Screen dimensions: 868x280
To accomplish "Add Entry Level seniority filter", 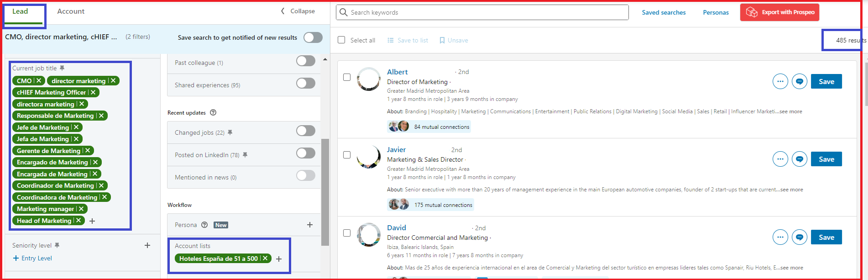I will (32, 258).
